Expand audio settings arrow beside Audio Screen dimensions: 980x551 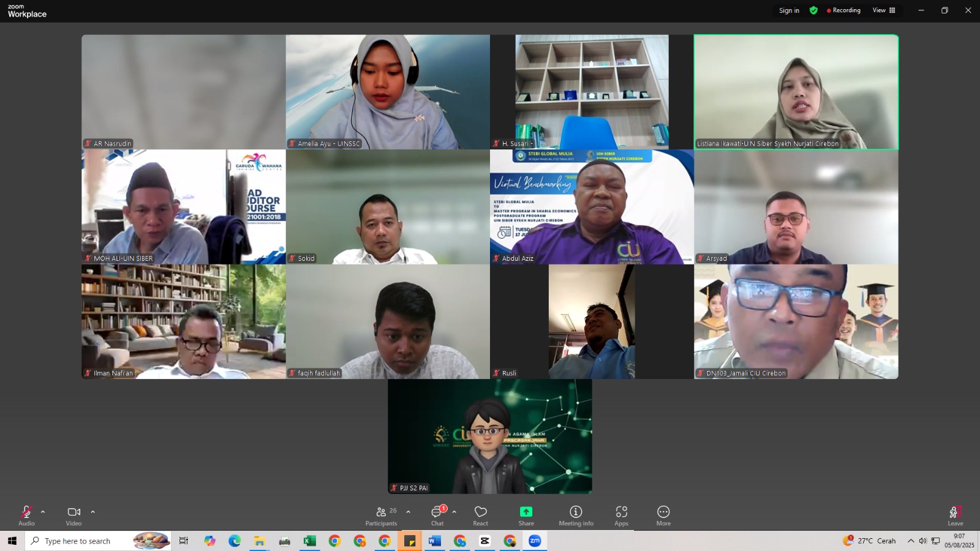tap(43, 512)
